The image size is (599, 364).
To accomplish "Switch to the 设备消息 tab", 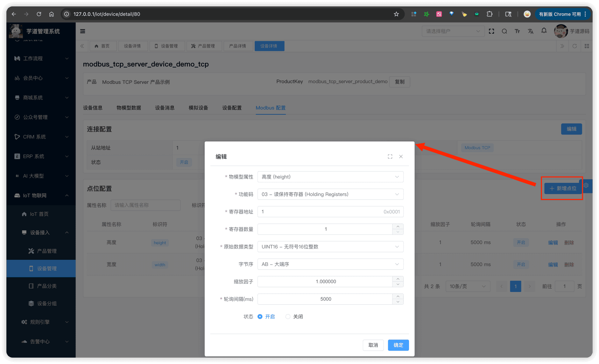I will [x=165, y=108].
